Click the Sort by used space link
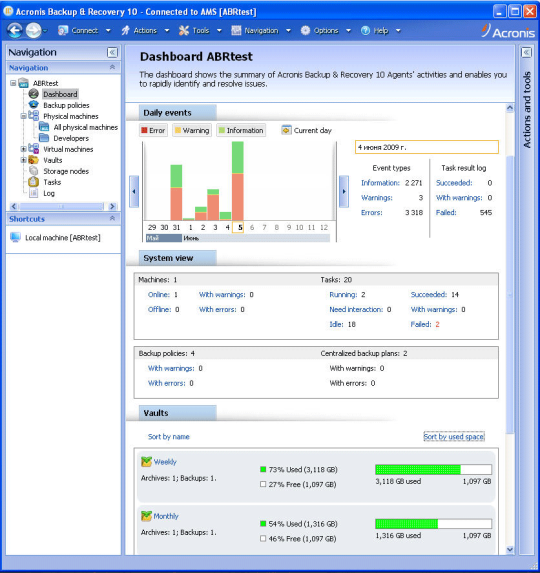The height and width of the screenshot is (573, 540). pos(454,436)
